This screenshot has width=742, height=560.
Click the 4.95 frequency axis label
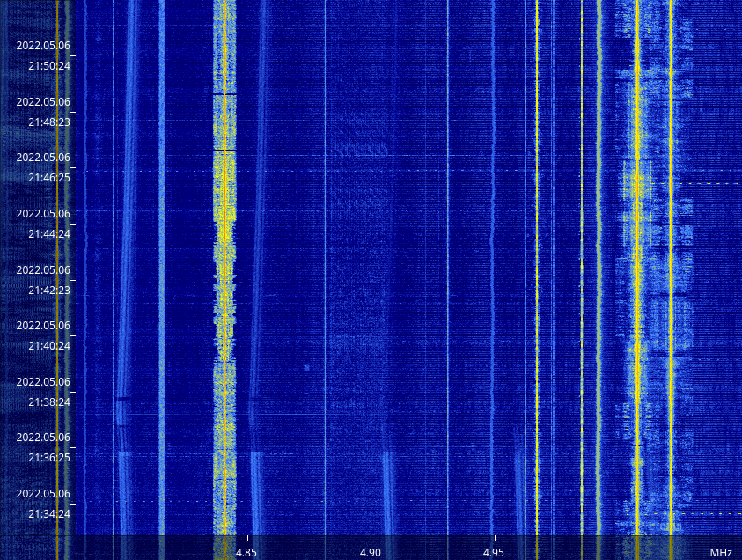494,552
